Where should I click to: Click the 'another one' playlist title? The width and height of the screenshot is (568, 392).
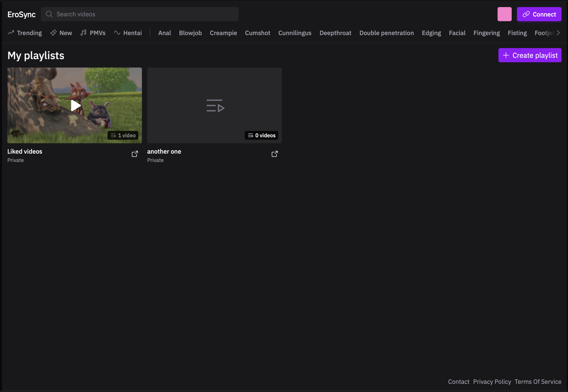click(164, 151)
